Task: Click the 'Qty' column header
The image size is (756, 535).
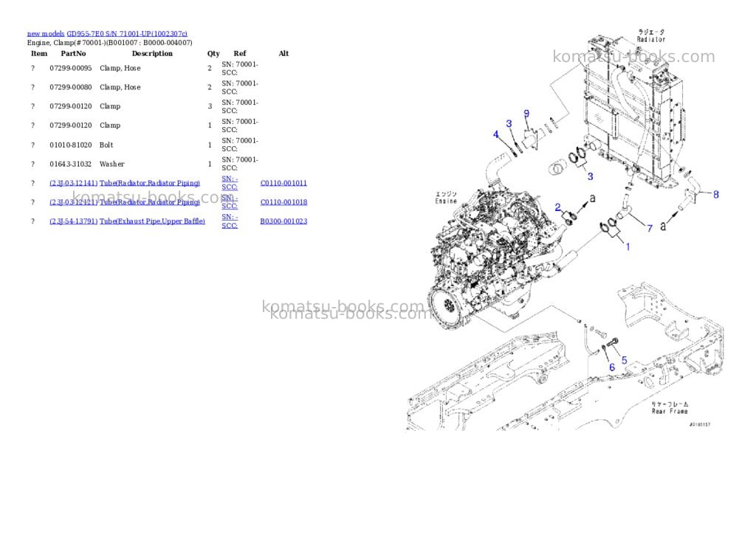Action: click(213, 53)
